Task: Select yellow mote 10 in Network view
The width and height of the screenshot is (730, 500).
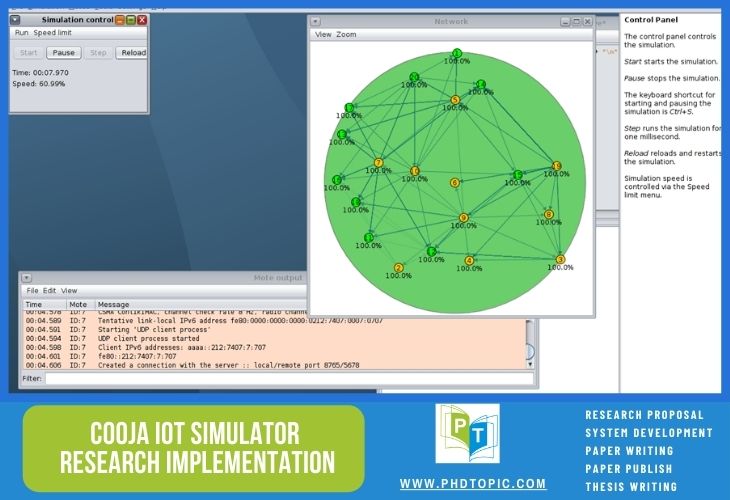Action: click(x=415, y=171)
